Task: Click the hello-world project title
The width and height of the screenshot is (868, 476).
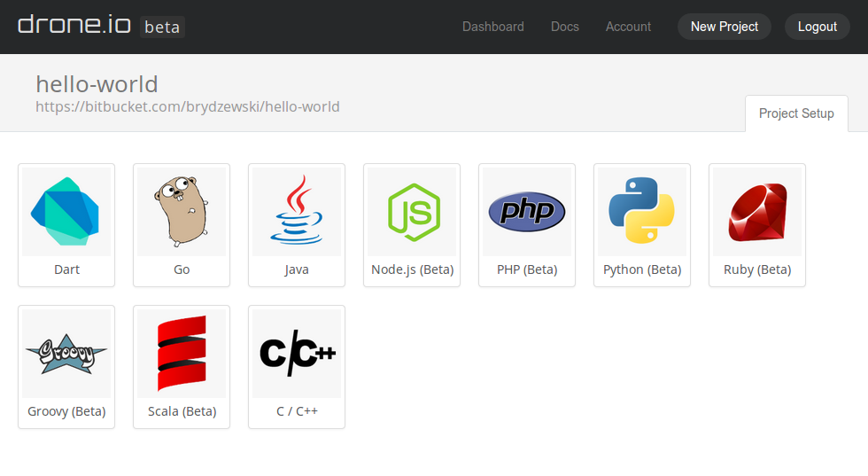Action: pyautogui.click(x=97, y=84)
